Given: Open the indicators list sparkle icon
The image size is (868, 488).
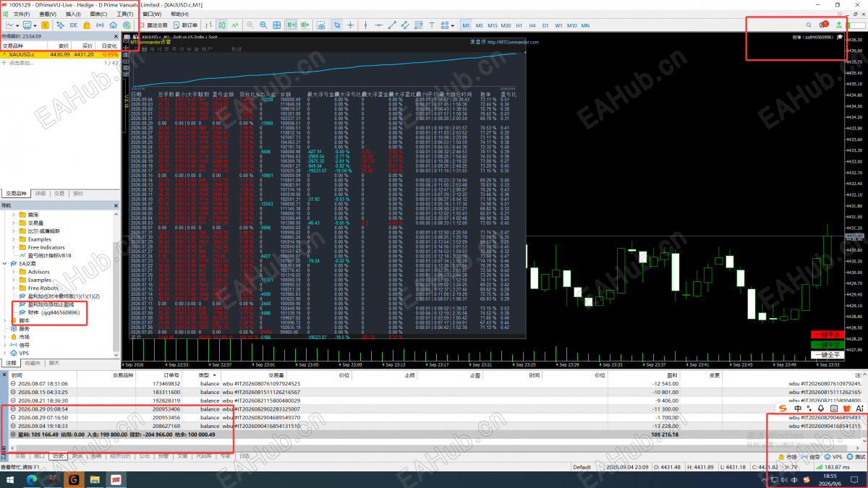Looking at the screenshot, I should [x=60, y=25].
